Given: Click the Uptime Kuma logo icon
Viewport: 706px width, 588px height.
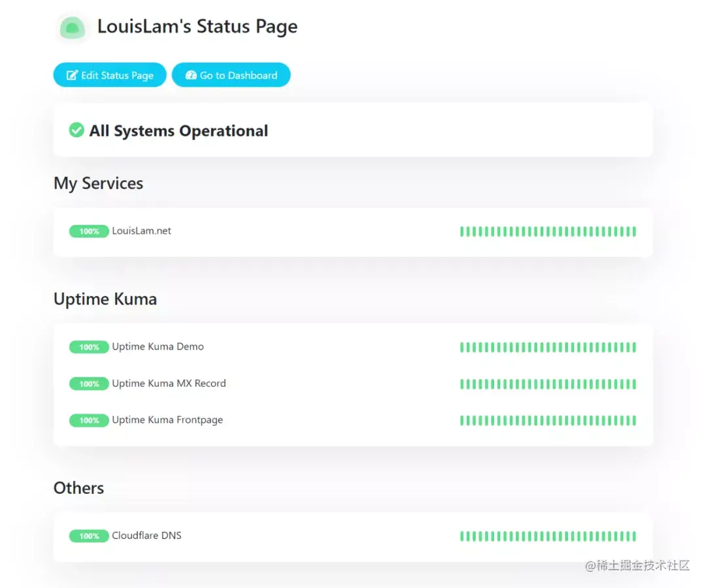Looking at the screenshot, I should click(72, 28).
